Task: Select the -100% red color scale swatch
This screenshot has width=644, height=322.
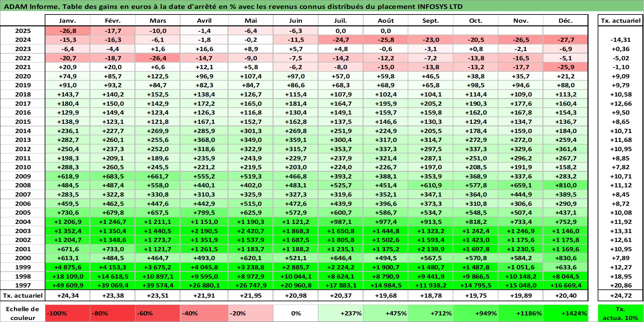Action: coord(68,313)
